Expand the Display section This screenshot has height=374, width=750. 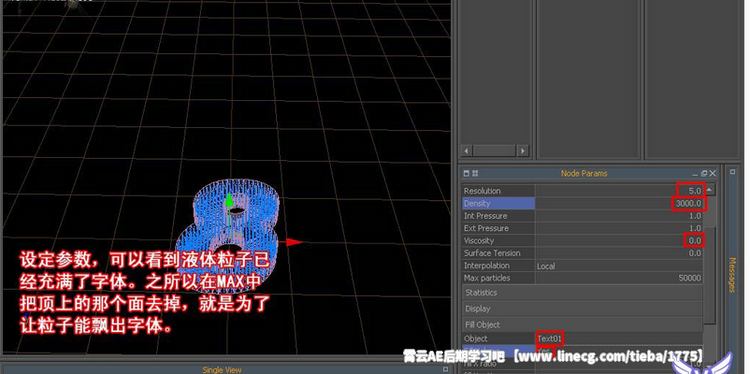583,308
